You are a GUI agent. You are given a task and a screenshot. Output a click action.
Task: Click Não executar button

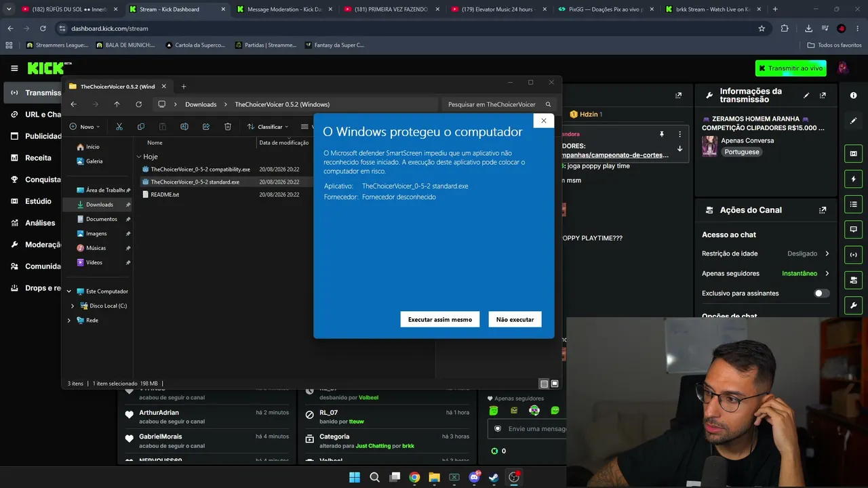pos(515,319)
